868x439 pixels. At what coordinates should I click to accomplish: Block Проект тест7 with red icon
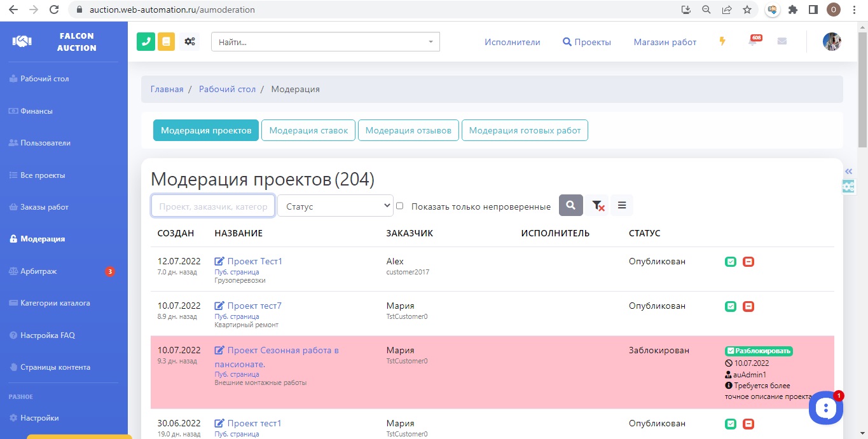748,306
